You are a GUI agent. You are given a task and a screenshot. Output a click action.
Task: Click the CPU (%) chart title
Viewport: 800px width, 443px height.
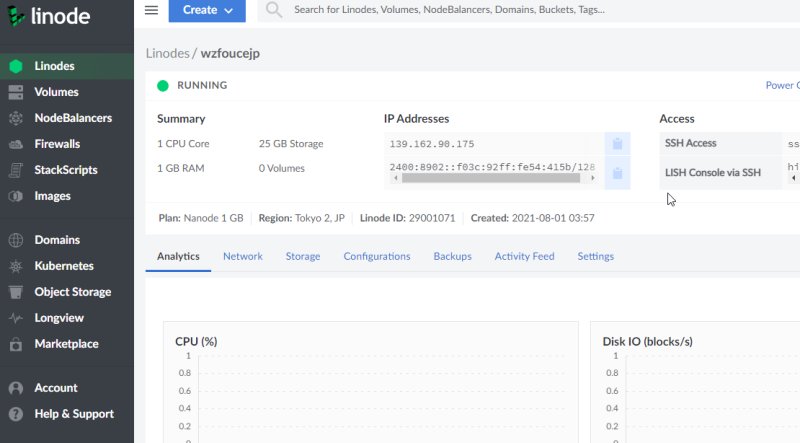(x=196, y=341)
